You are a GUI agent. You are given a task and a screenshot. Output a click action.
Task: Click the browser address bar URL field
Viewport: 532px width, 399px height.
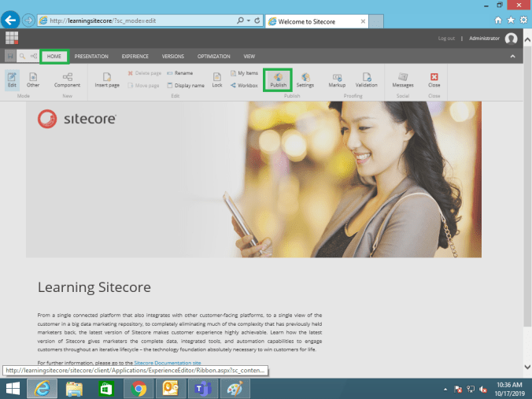pyautogui.click(x=142, y=20)
